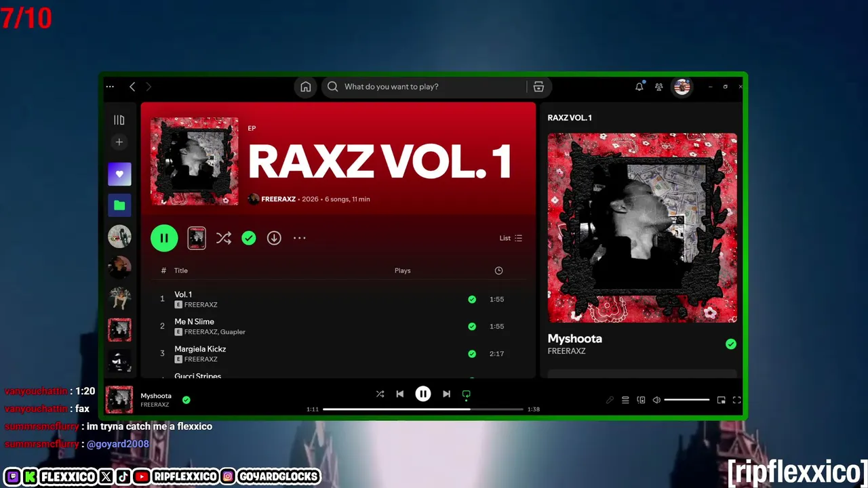Expand Your Library sidebar

tap(119, 120)
